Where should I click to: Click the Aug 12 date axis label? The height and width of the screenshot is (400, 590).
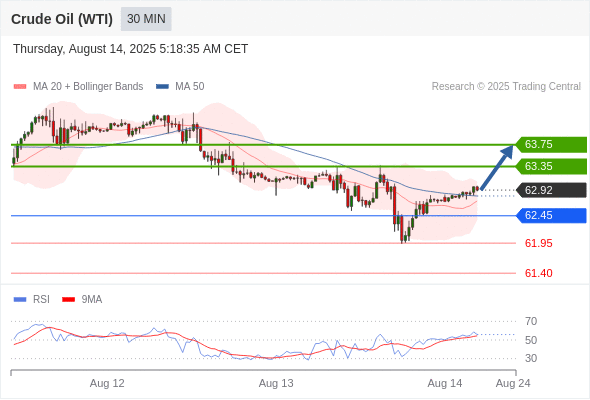[107, 383]
